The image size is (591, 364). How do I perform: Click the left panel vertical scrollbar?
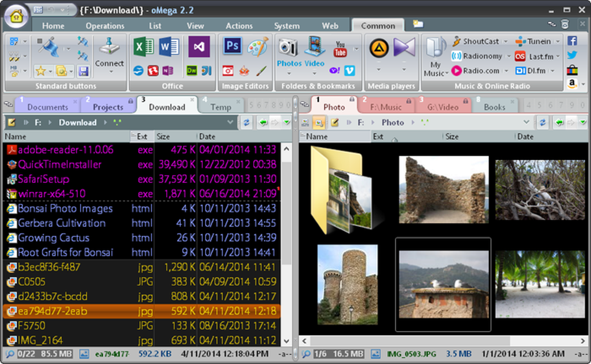(x=286, y=213)
